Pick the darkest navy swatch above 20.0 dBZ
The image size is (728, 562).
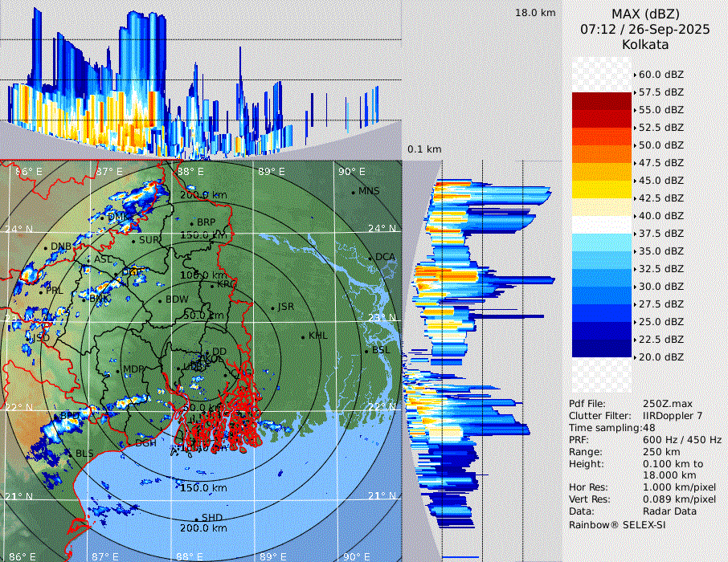[602, 348]
